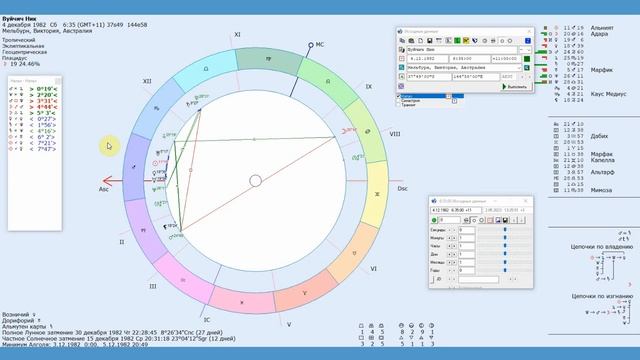The image size is (640, 360).
Task: Click the birth date input field
Action: coord(427,59)
